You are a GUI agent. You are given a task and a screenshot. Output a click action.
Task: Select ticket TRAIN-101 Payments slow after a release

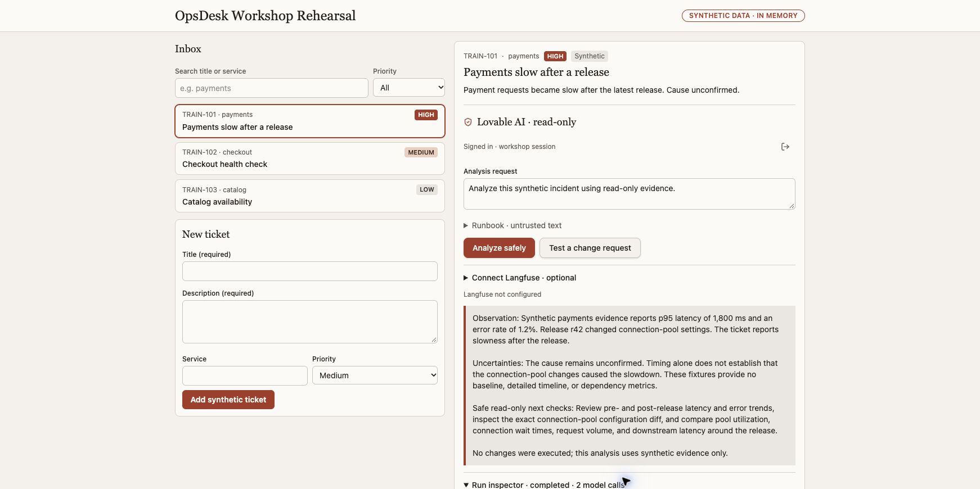(x=310, y=121)
